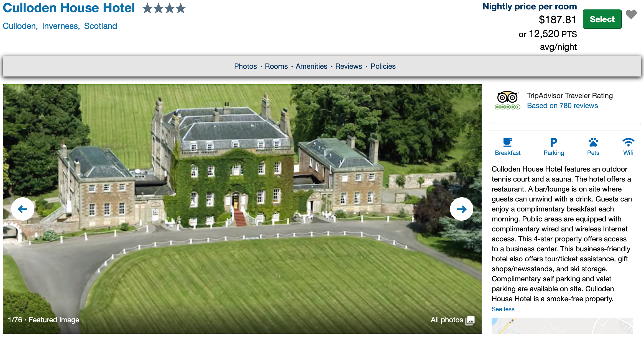644x337 pixels.
Task: Click the Breakfast cup icon
Action: click(x=508, y=142)
